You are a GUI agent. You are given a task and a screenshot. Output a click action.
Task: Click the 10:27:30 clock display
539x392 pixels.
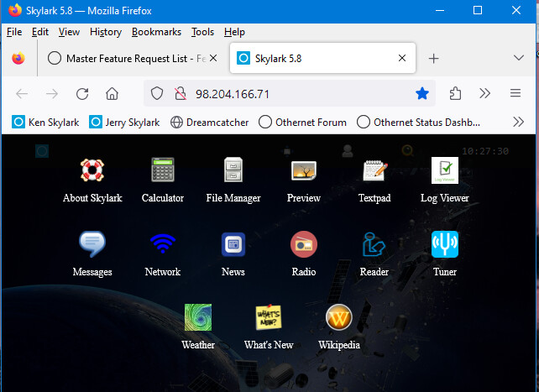pos(485,151)
